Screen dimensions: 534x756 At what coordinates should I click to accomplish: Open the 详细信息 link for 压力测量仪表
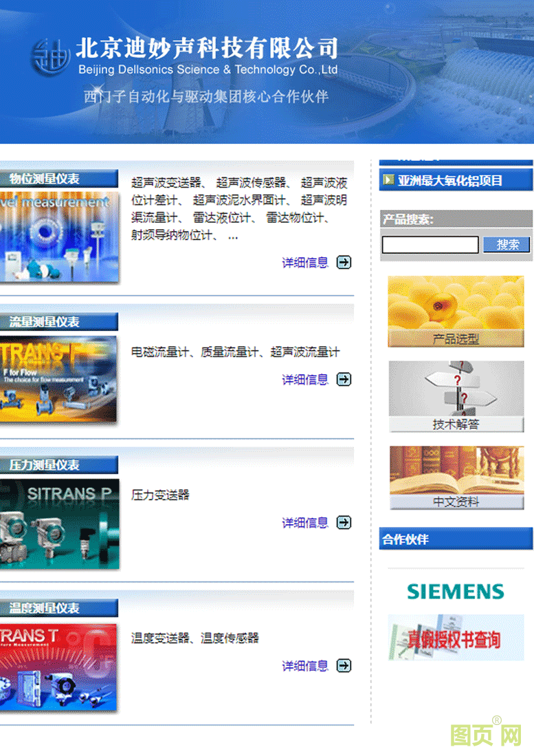click(304, 523)
